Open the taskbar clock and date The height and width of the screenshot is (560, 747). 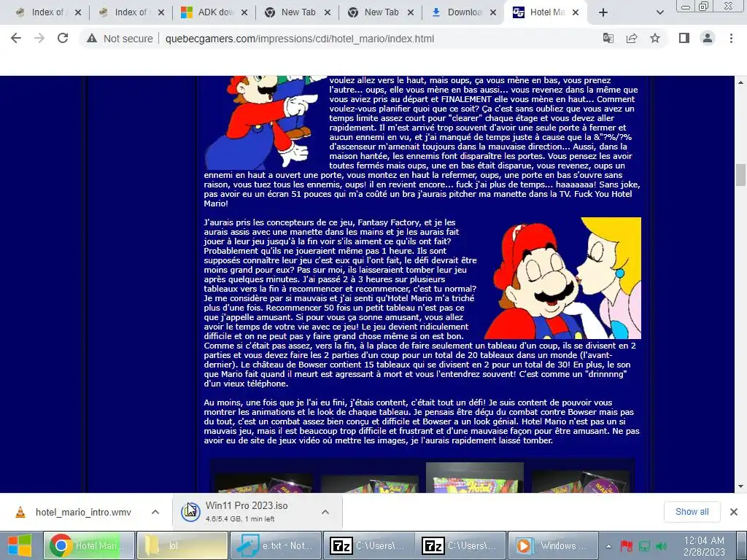pyautogui.click(x=704, y=546)
